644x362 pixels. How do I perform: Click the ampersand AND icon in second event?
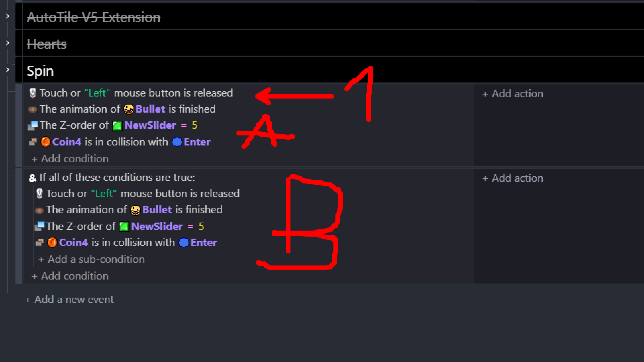pyautogui.click(x=33, y=178)
